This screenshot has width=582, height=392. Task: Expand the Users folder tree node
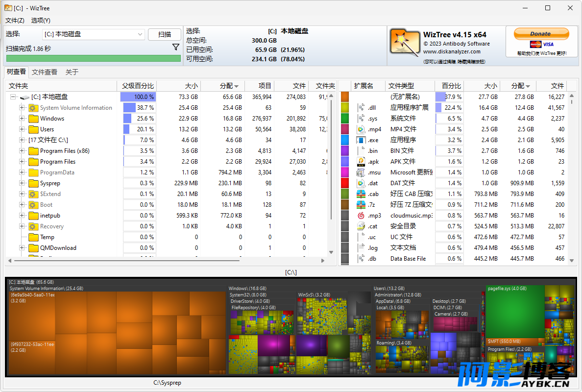[22, 129]
